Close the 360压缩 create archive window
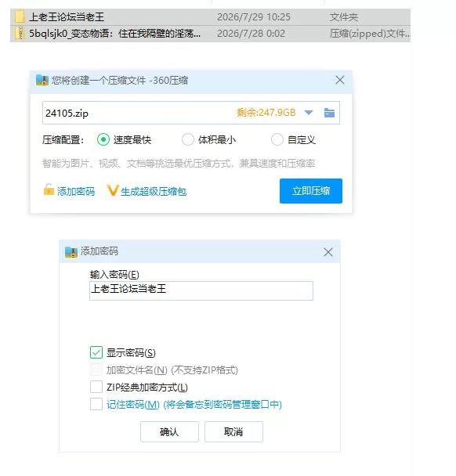Viewport: 456px width, 476px height. 340,80
